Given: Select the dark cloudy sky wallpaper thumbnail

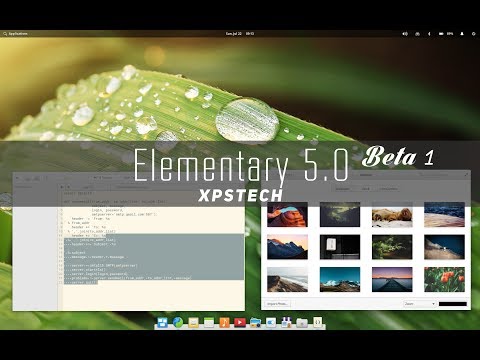Looking at the screenshot, I should point(340,214).
